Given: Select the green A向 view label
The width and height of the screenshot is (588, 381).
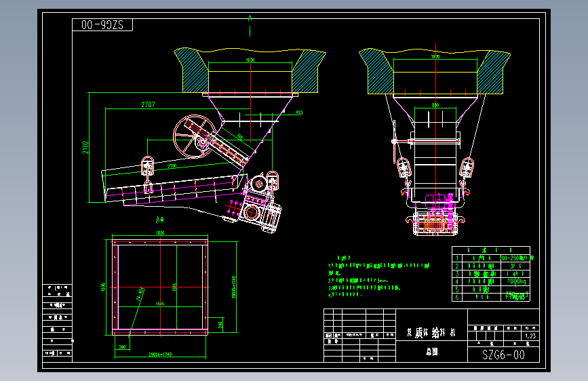Looking at the screenshot, I should tap(160, 220).
